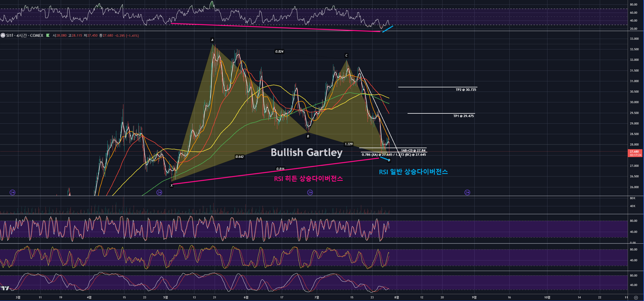Click the SI1! 4시간 COMEX symbol title
Image resolution: width=644 pixels, height=301 pixels.
[x=25, y=35]
